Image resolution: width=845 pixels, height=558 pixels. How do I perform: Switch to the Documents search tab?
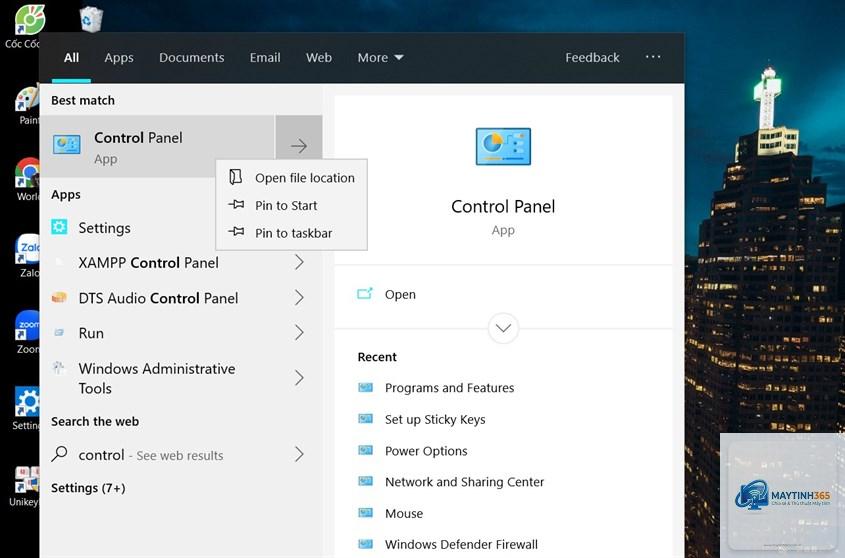[191, 58]
